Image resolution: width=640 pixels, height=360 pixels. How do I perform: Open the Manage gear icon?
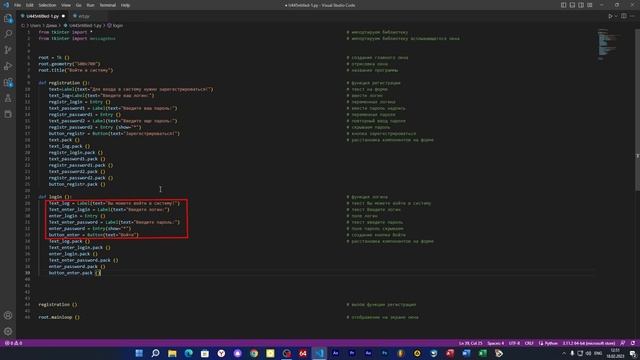pos(8,331)
